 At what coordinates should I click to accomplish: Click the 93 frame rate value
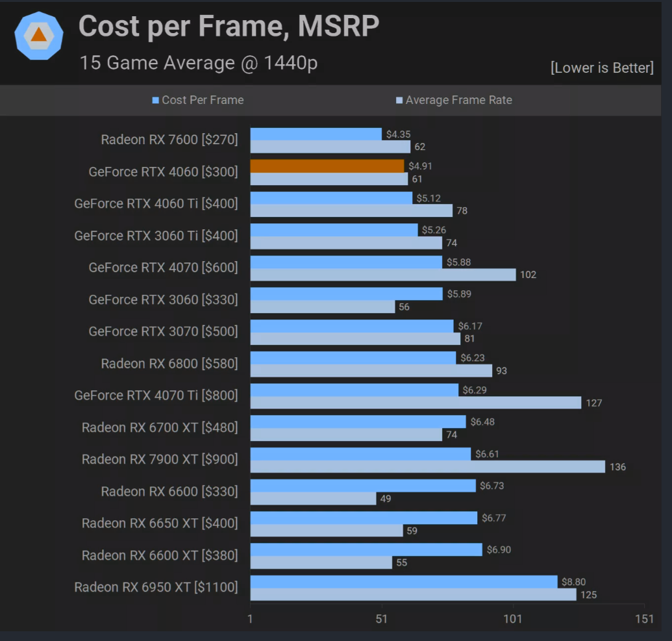click(x=501, y=370)
